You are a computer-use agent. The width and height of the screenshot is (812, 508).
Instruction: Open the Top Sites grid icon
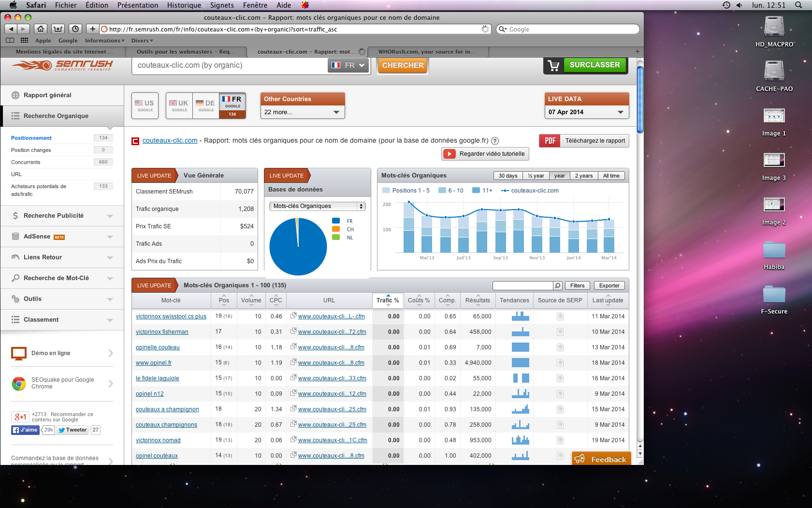24,41
